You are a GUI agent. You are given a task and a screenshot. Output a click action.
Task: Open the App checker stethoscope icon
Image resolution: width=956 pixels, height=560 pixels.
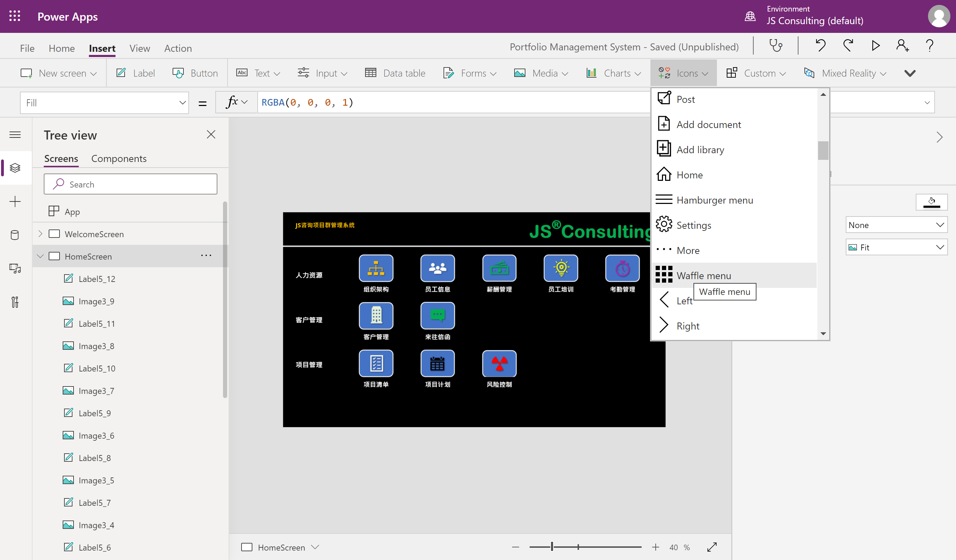[x=775, y=45]
